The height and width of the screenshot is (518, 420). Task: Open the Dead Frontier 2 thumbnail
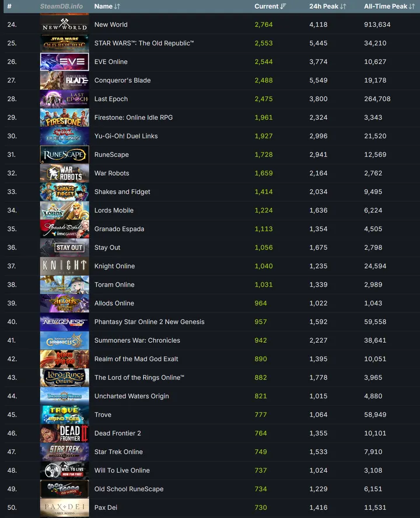click(x=65, y=433)
